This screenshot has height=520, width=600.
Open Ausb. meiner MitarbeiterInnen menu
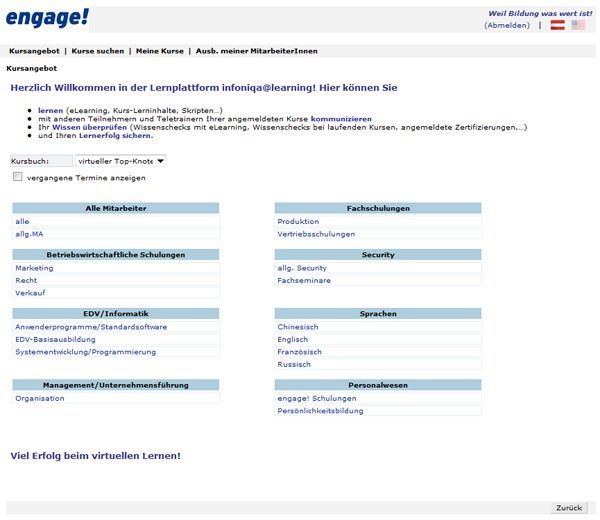pyautogui.click(x=256, y=51)
